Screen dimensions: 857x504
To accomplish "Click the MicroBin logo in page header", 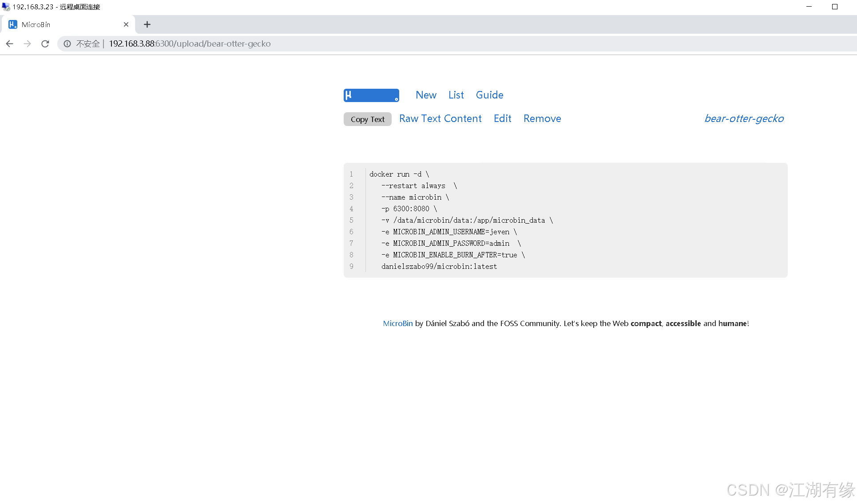I will pyautogui.click(x=371, y=95).
